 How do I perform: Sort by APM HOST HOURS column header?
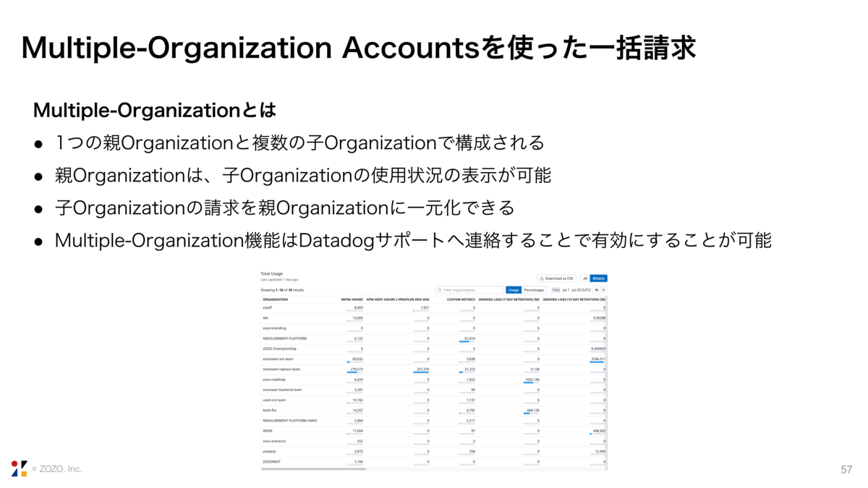(398, 299)
